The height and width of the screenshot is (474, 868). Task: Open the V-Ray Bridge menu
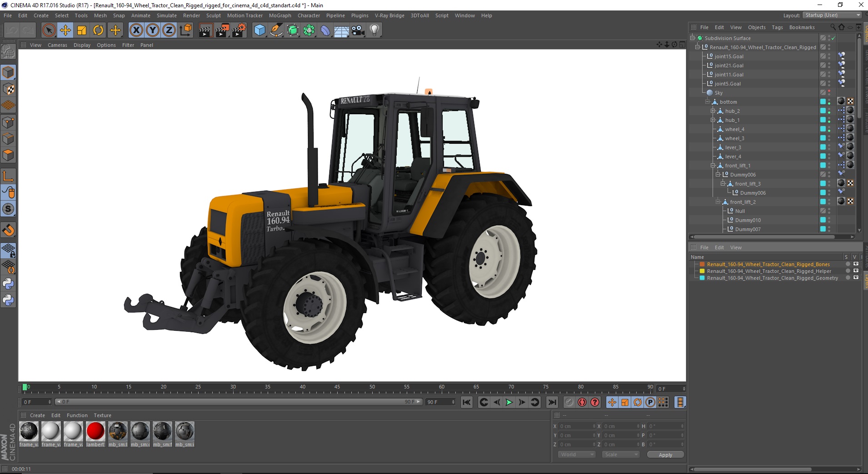coord(389,15)
